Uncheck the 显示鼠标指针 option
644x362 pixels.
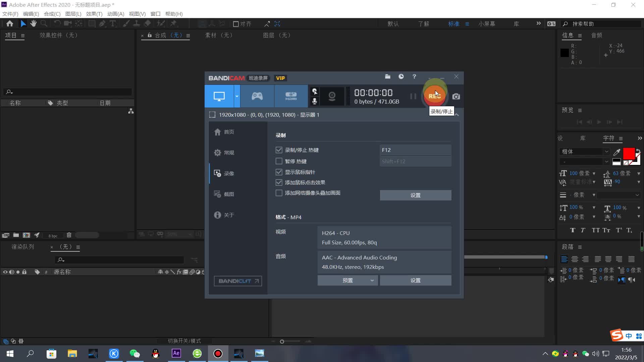point(279,172)
